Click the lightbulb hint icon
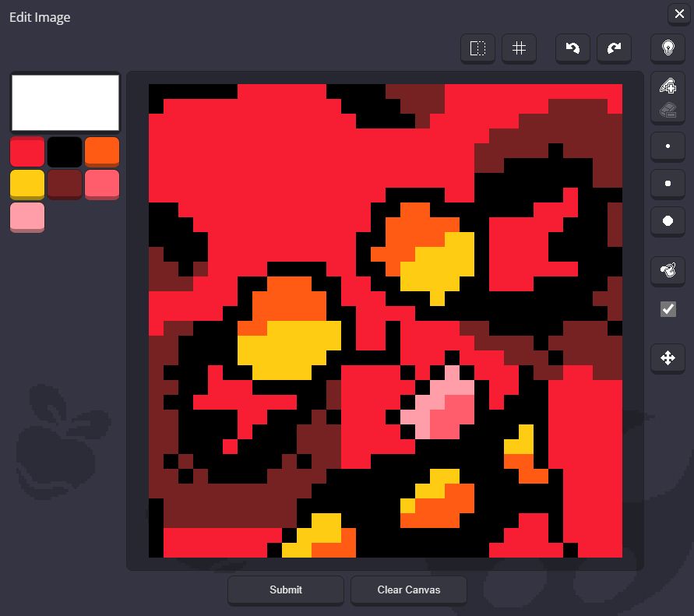The height and width of the screenshot is (616, 694). coord(668,48)
